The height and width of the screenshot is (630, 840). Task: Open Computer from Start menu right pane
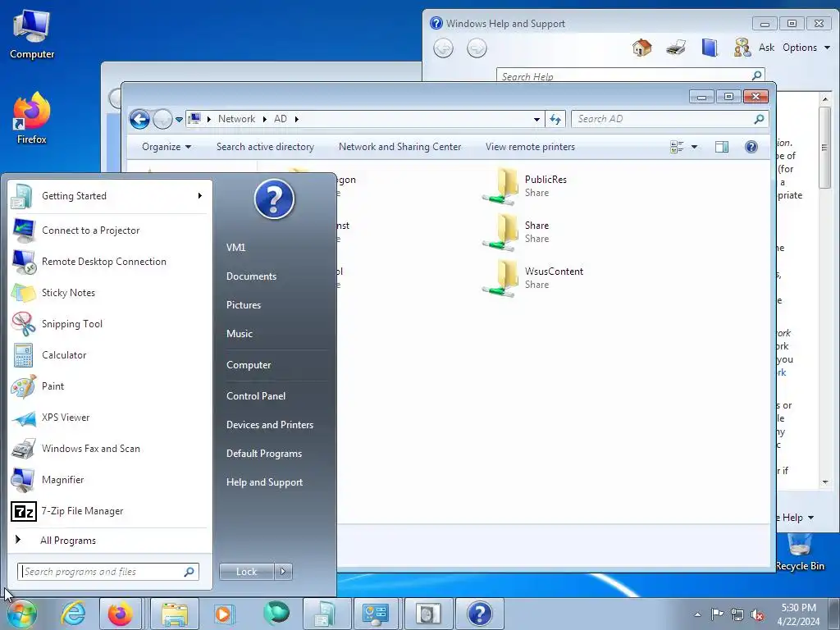point(249,365)
